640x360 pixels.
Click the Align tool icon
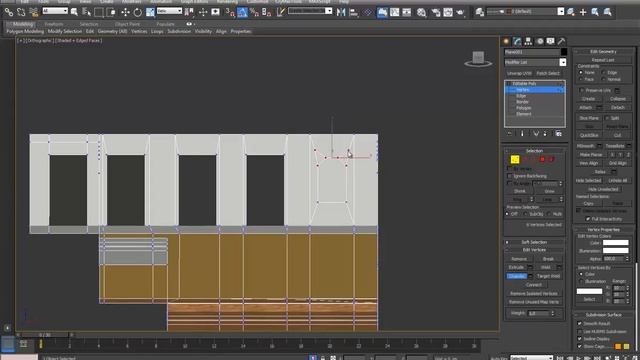click(353, 12)
